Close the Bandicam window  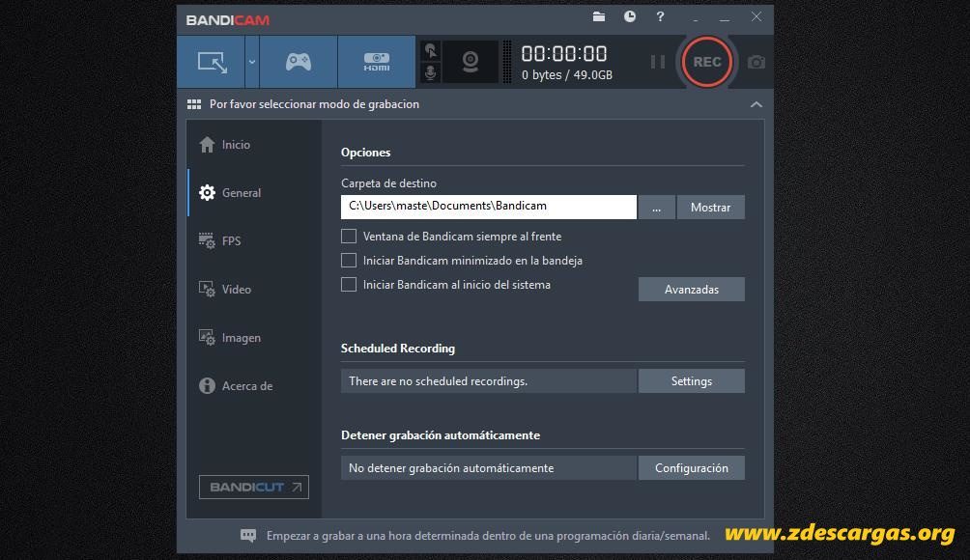click(756, 16)
